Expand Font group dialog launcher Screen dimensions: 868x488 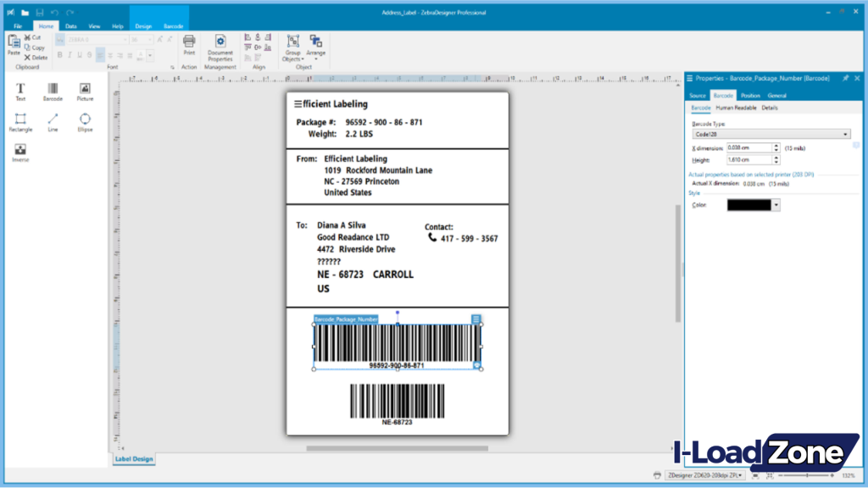[x=172, y=68]
